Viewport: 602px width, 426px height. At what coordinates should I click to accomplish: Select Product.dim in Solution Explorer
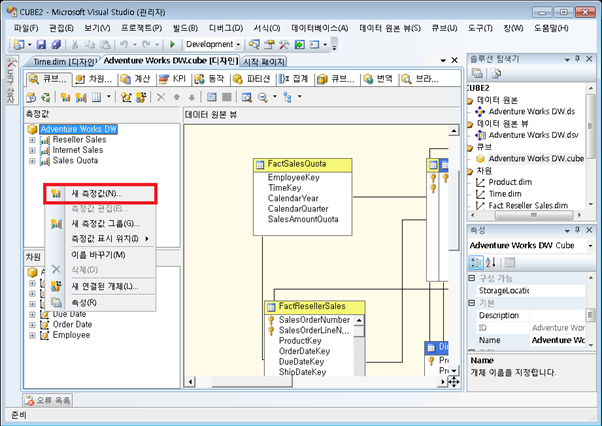coord(510,182)
